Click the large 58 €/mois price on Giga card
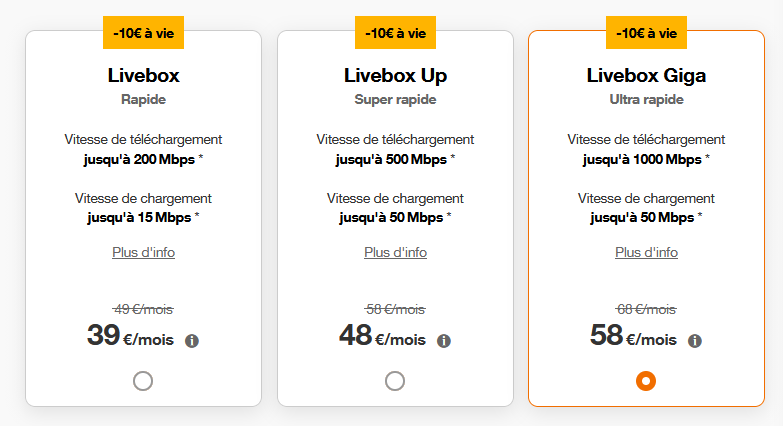 [x=633, y=336]
